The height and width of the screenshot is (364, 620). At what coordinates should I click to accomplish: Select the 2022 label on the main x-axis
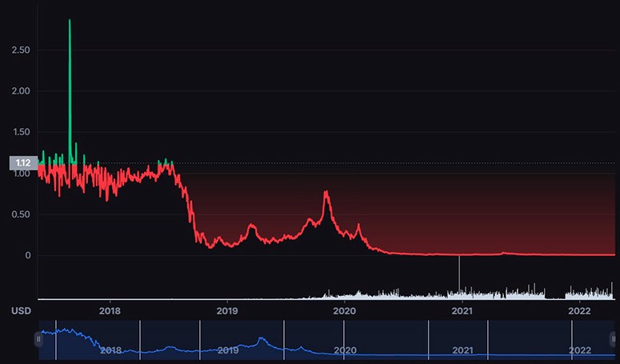pyautogui.click(x=579, y=310)
